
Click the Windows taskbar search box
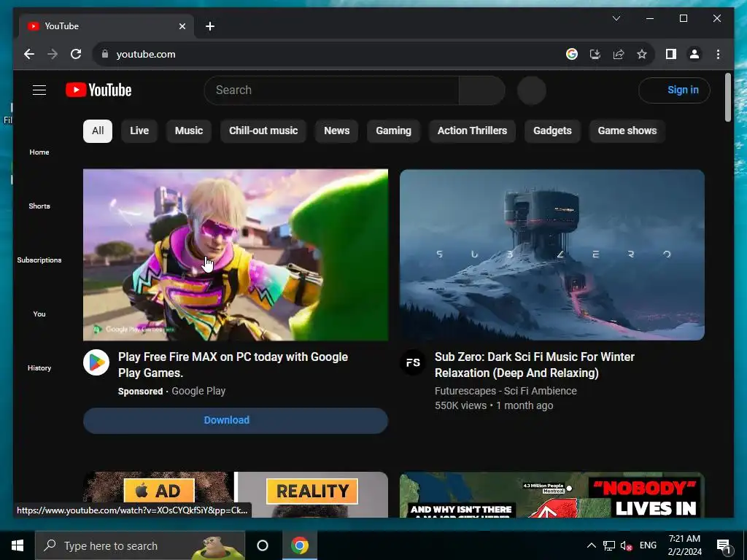click(x=140, y=545)
